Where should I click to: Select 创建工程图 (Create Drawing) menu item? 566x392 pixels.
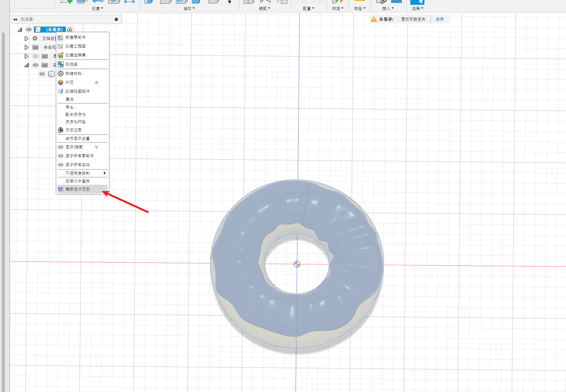coord(75,46)
